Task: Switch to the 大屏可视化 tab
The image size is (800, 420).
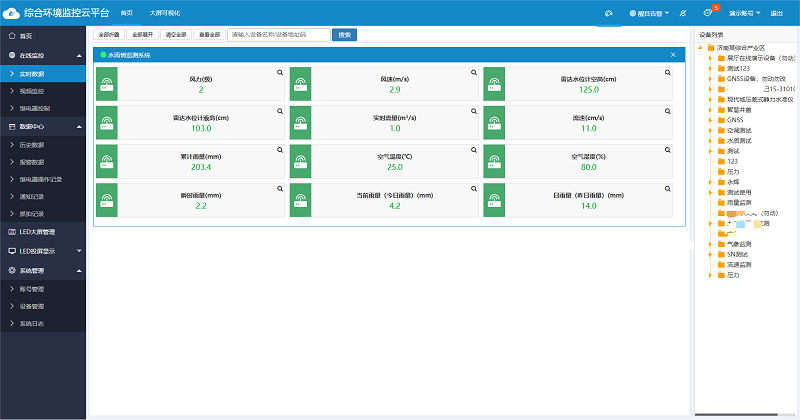Action: 165,14
